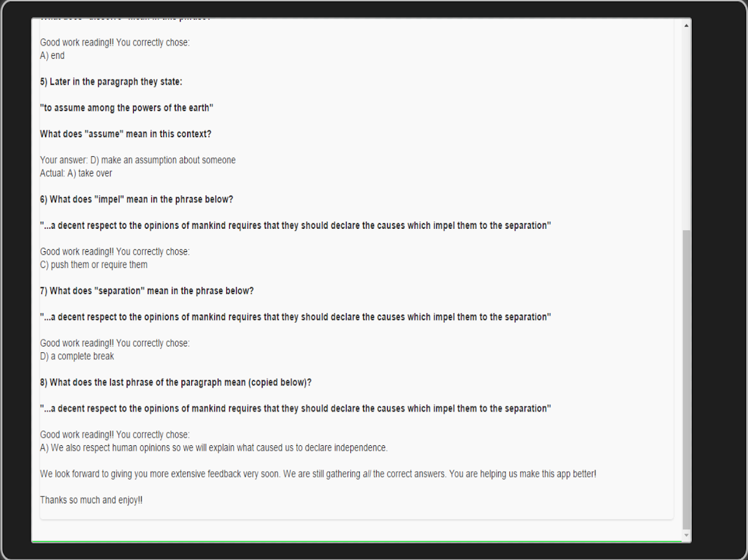The height and width of the screenshot is (560, 748).
Task: Click the quote 'to assume among the powers'
Action: [x=126, y=108]
